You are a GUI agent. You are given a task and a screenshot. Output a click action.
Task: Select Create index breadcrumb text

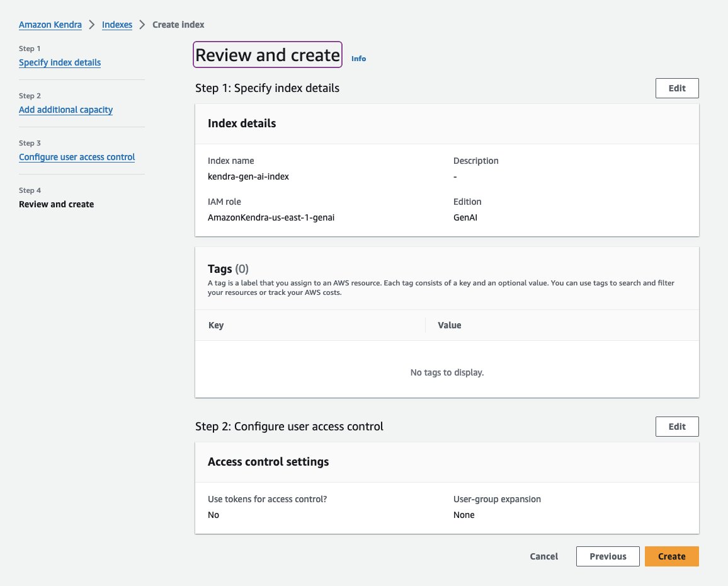(178, 25)
